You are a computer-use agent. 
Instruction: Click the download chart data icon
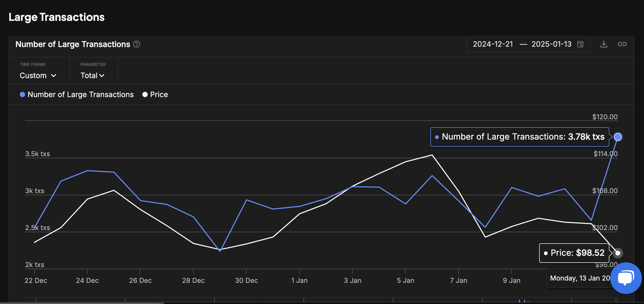[x=604, y=44]
